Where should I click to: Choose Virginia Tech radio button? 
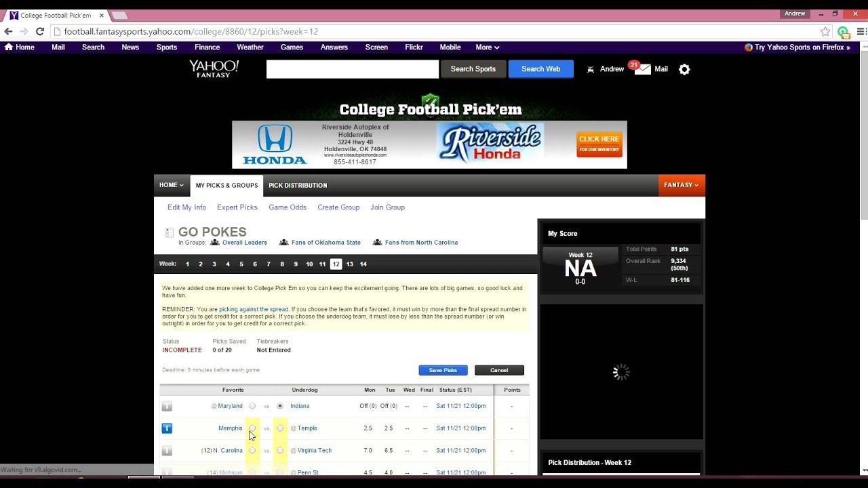(x=280, y=450)
